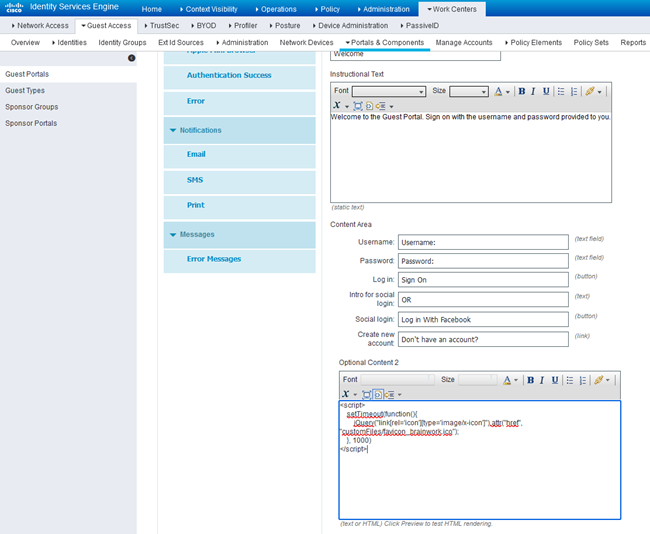Open Error Messages link
650x534 pixels.
tap(214, 259)
